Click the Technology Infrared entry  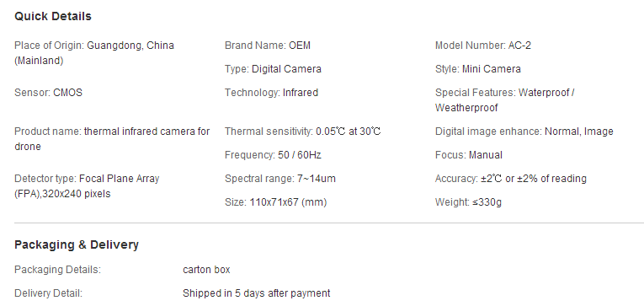[x=271, y=93]
